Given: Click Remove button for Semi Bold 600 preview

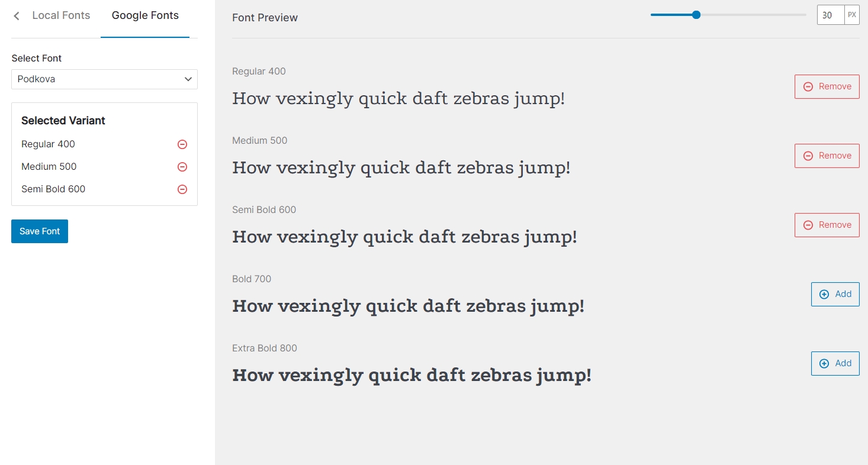Looking at the screenshot, I should point(827,225).
